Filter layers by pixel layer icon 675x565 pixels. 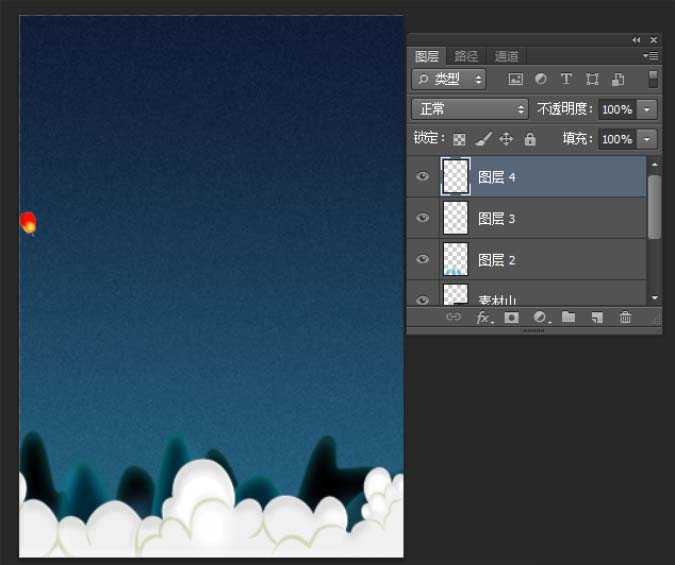coord(516,79)
